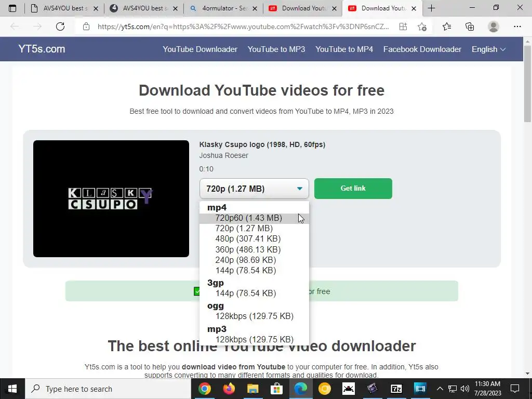
Task: Open the 7z app in the taskbar
Action: pos(396,389)
